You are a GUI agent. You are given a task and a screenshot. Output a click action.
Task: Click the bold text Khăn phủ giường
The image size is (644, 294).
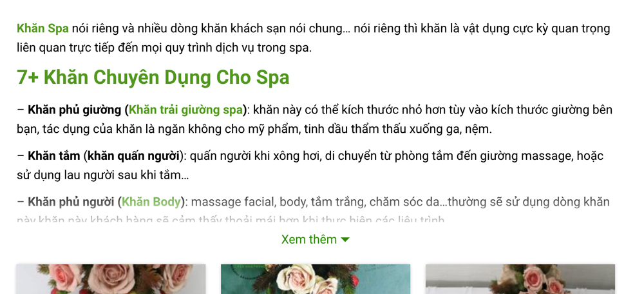click(75, 110)
